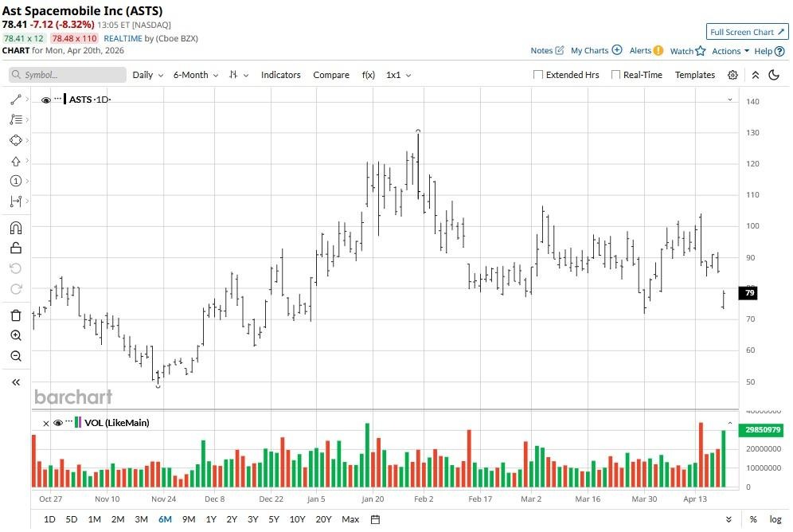Open the custom date range calendar
Viewport: 793px width, 532px height.
coord(375,519)
